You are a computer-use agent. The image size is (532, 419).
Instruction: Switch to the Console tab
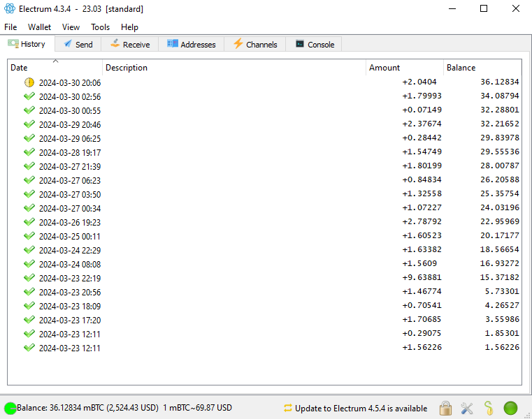coord(314,45)
